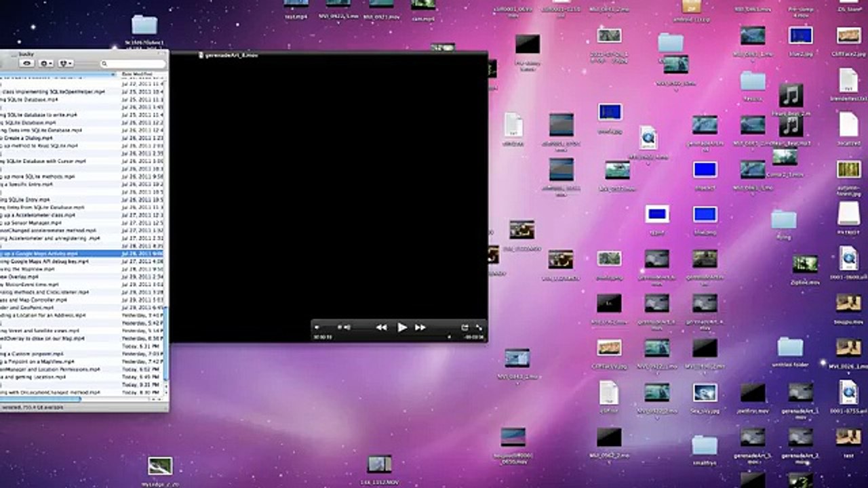Click the Finder horizontal scrollbar
This screenshot has width=868, height=488.
[41, 400]
